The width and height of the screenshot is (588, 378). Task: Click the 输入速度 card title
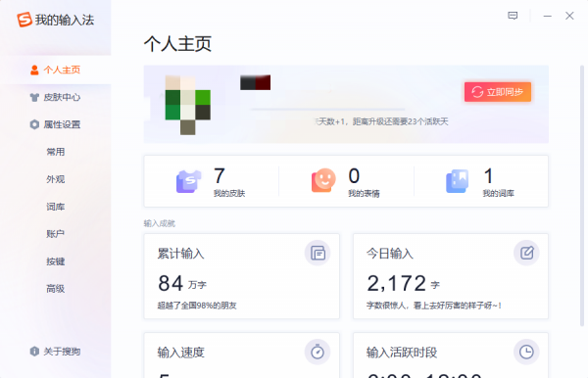180,353
